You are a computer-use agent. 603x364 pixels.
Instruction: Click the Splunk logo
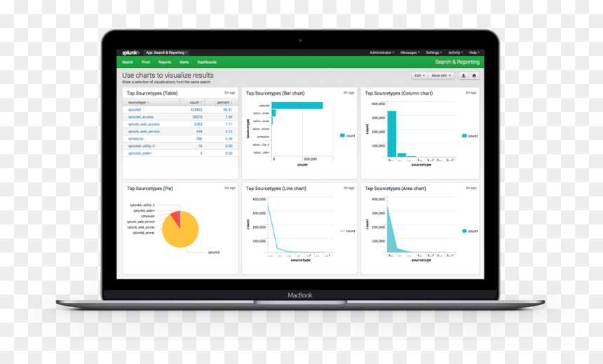point(130,53)
